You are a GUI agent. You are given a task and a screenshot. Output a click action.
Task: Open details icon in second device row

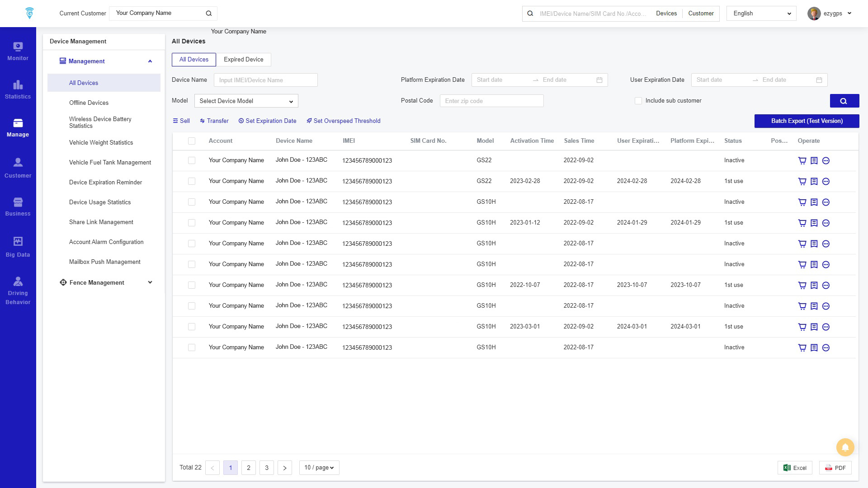pos(814,181)
